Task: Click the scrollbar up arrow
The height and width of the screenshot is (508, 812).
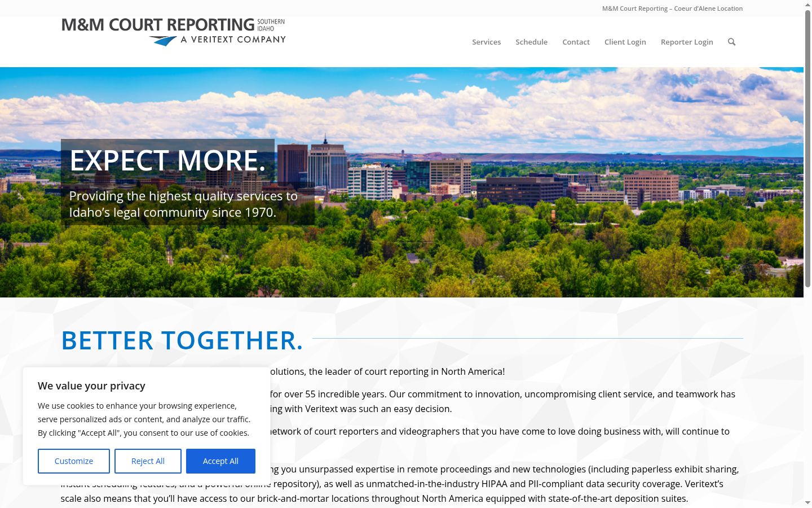Action: [x=807, y=5]
